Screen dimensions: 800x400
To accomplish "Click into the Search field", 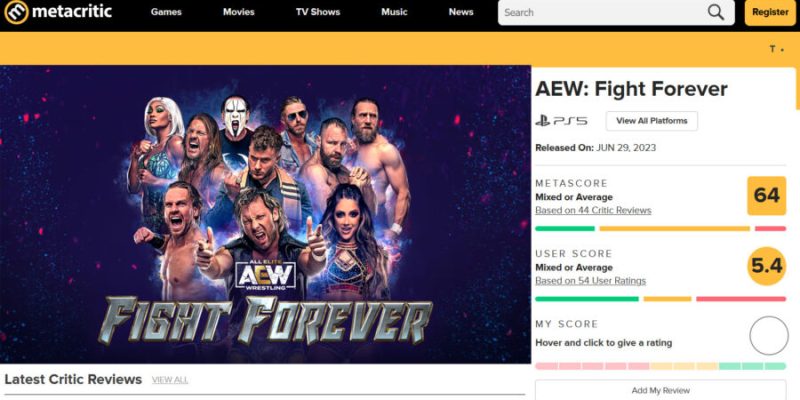I will pos(602,13).
